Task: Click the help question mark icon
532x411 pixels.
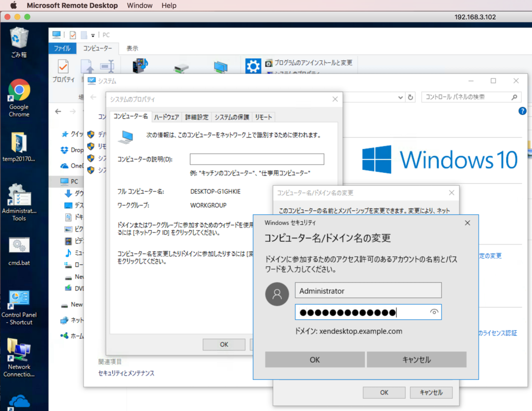Action: point(522,111)
